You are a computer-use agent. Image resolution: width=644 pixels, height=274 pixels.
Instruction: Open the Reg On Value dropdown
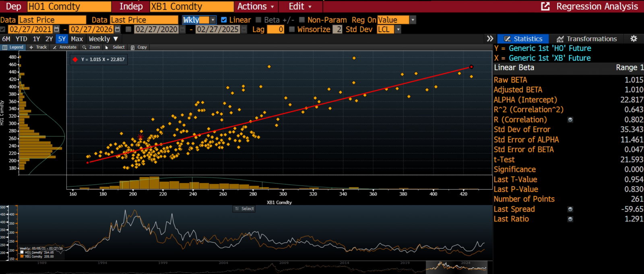413,20
